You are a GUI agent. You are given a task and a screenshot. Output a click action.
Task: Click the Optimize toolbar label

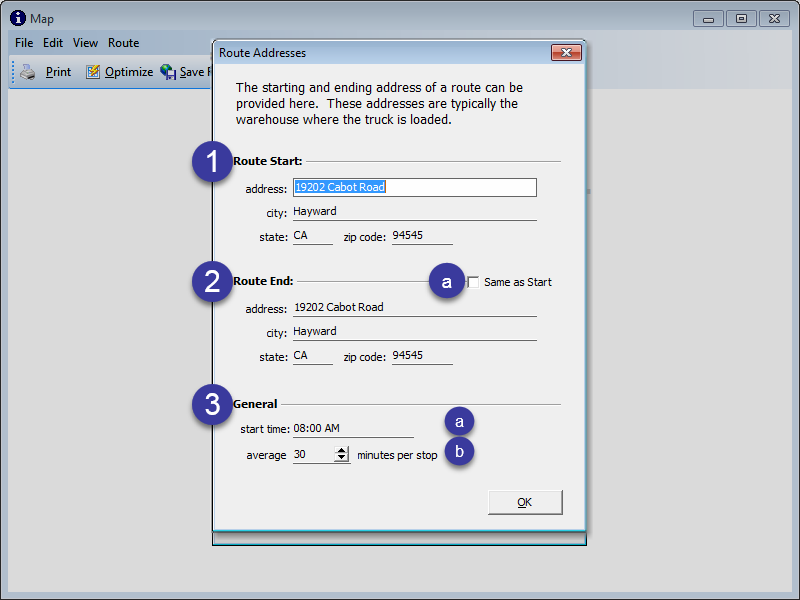click(x=129, y=72)
